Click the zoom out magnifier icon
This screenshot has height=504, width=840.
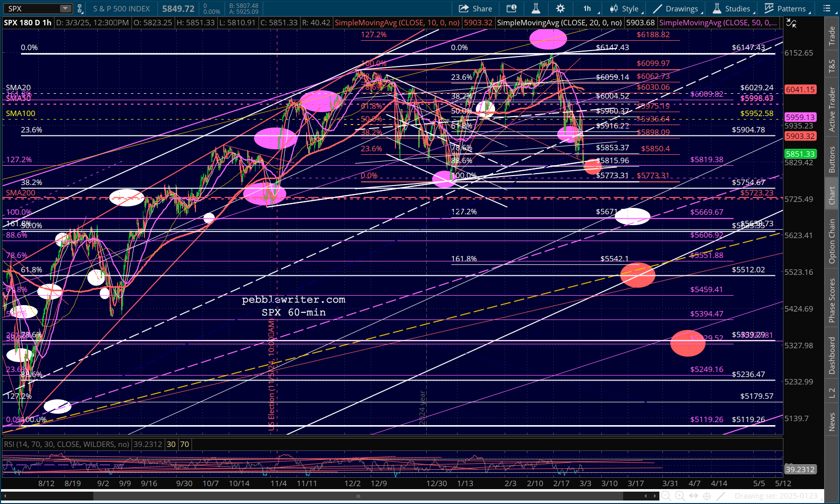[x=666, y=496]
